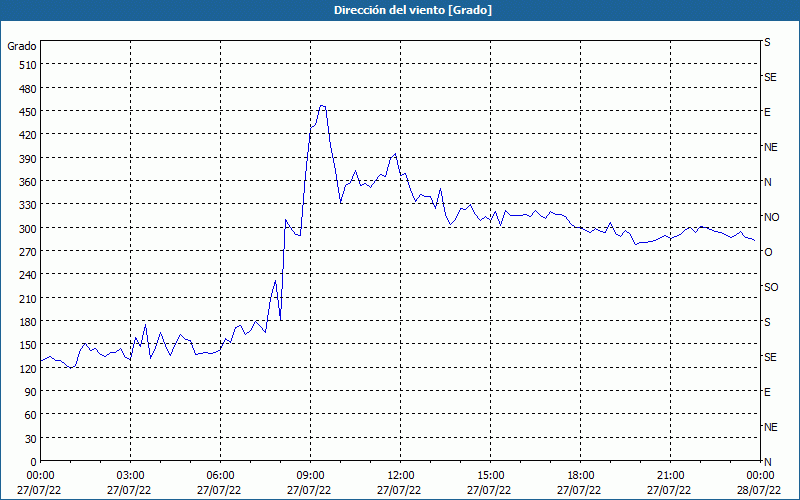Click the 420 degree axis label

coord(29,135)
